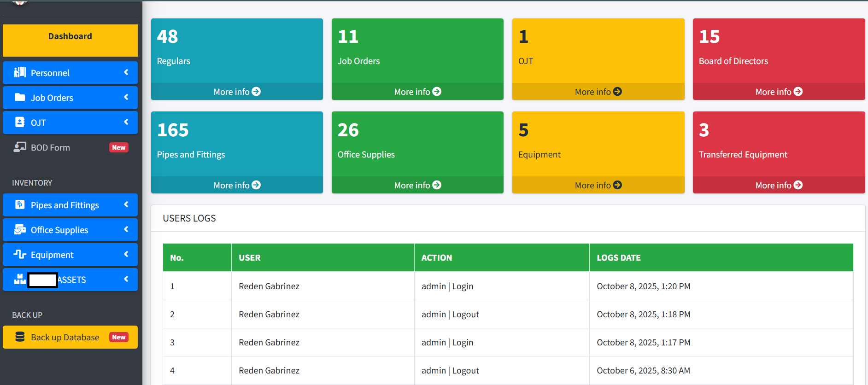The image size is (868, 385).
Task: Click the Pipes and Fittings sidebar icon
Action: (x=20, y=204)
